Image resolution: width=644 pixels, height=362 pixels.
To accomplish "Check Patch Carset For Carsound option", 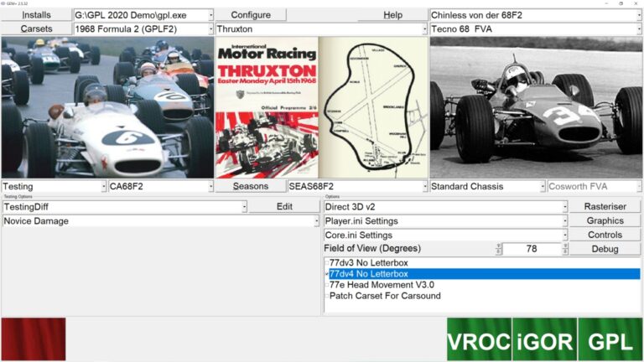I will (328, 296).
